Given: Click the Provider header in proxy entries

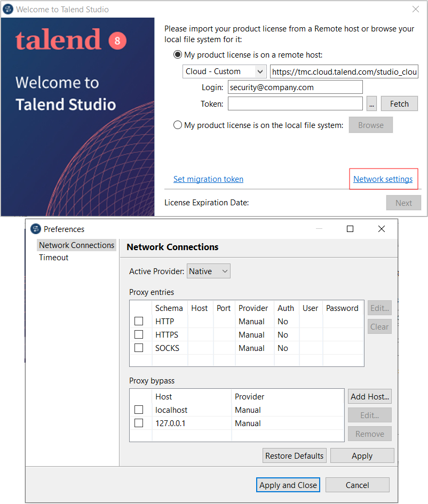Looking at the screenshot, I should 253,308.
